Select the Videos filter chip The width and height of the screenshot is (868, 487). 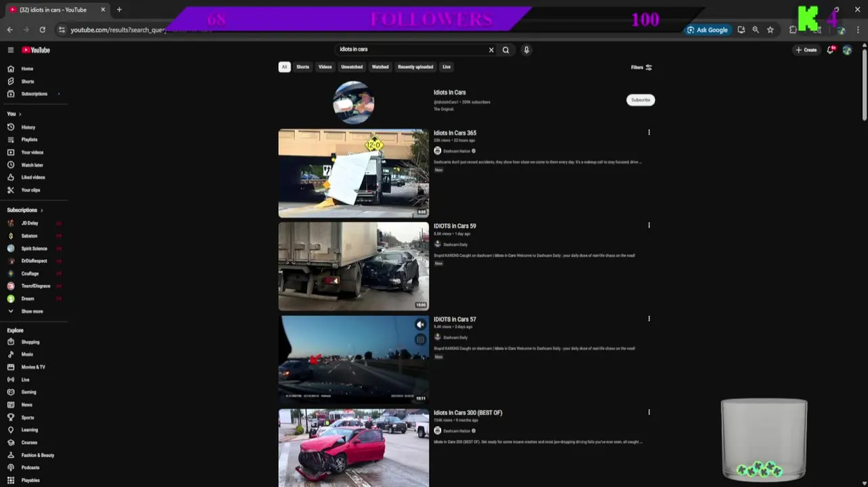(325, 67)
